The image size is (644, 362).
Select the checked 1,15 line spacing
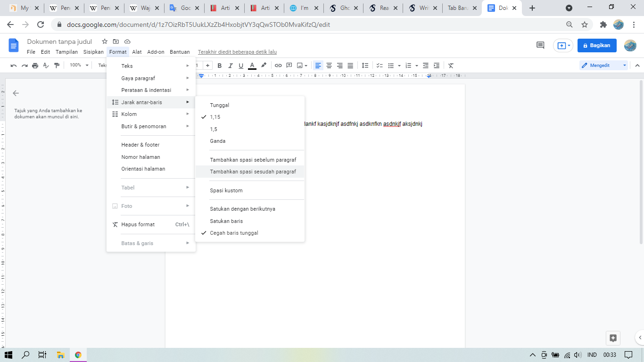[x=215, y=117]
